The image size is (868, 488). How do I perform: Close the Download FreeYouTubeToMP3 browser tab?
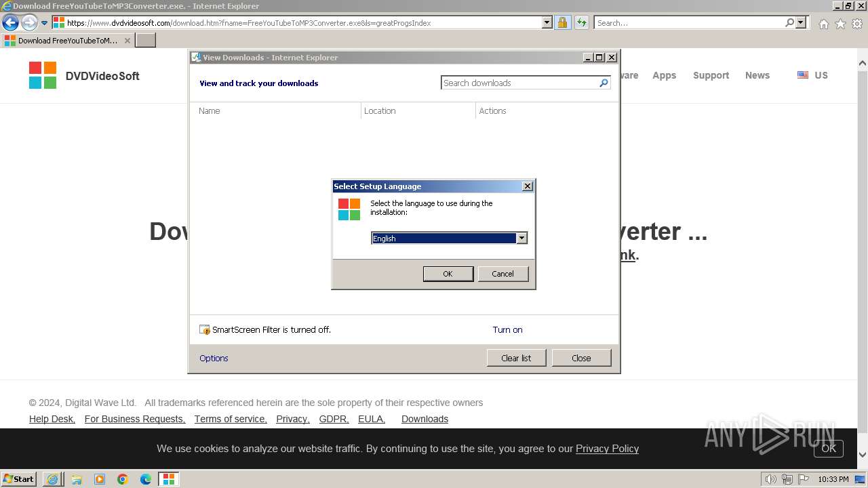(127, 41)
